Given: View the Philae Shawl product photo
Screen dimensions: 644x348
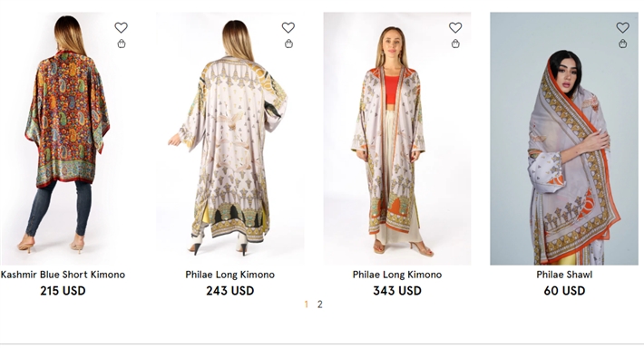Looking at the screenshot, I should (x=564, y=139).
